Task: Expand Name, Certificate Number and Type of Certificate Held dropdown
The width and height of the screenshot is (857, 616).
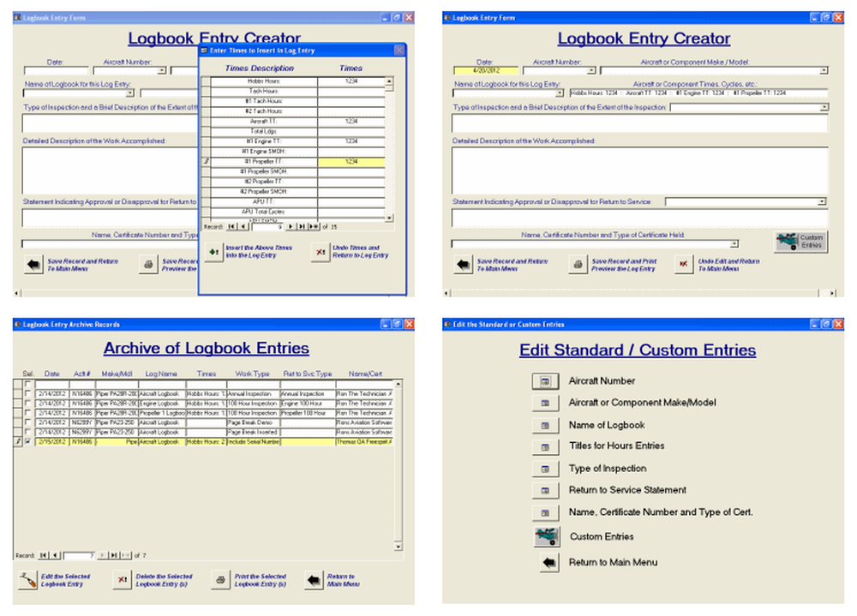Action: click(734, 244)
